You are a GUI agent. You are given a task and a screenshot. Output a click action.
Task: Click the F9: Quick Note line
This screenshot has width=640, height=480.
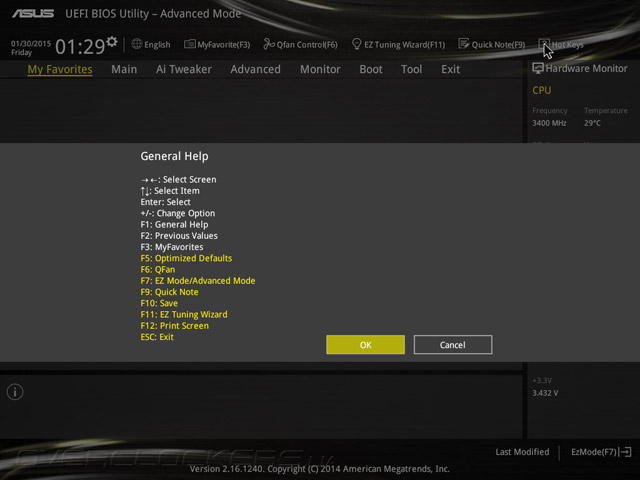tap(169, 292)
